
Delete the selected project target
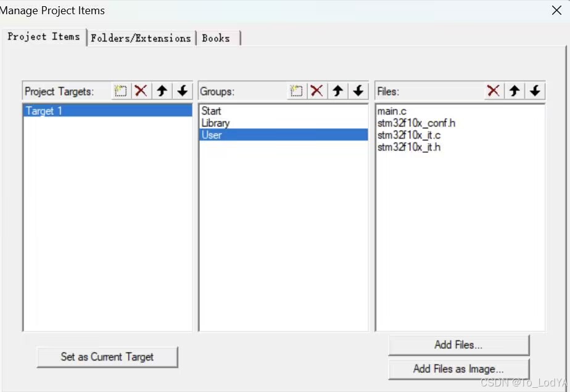(x=141, y=91)
